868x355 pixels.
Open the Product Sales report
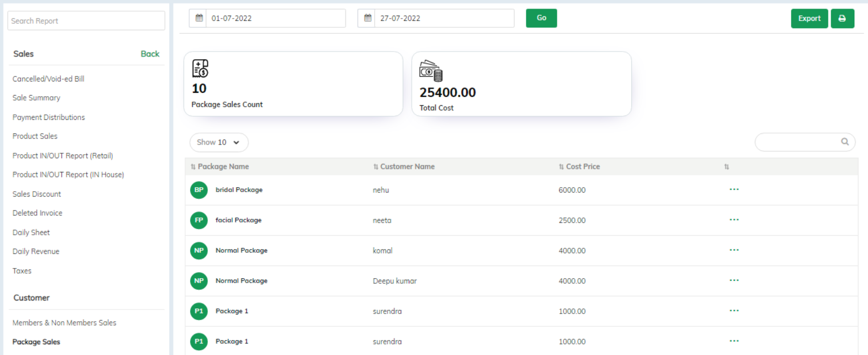[x=35, y=136]
